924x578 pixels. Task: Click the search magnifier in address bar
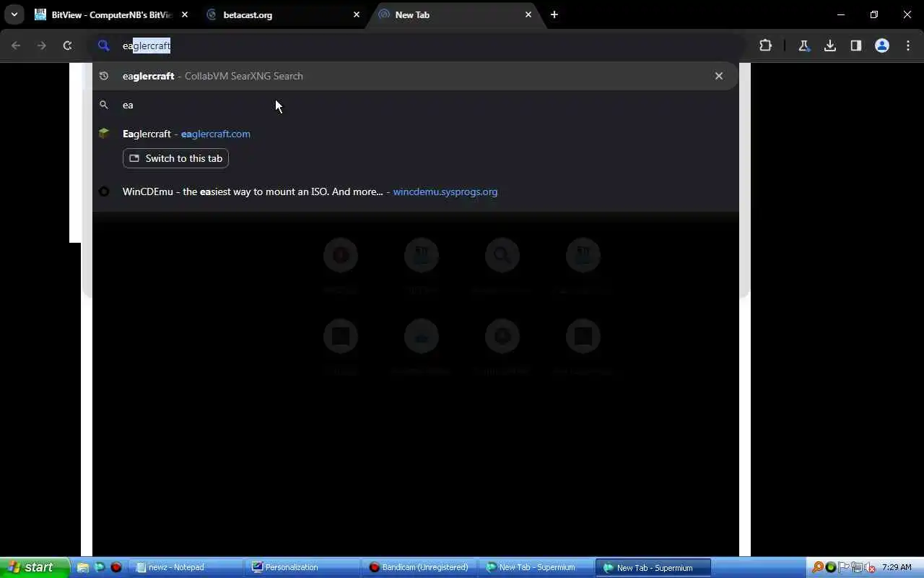[x=104, y=46]
